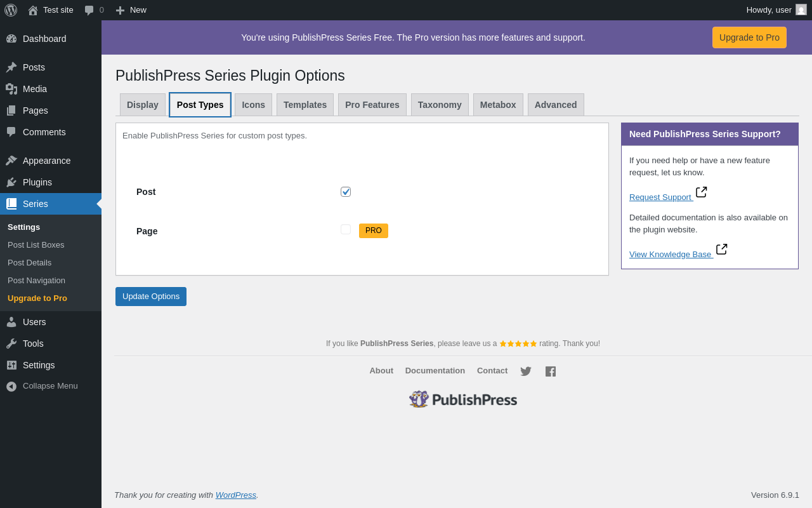Select the Advanced tab

[x=556, y=105]
